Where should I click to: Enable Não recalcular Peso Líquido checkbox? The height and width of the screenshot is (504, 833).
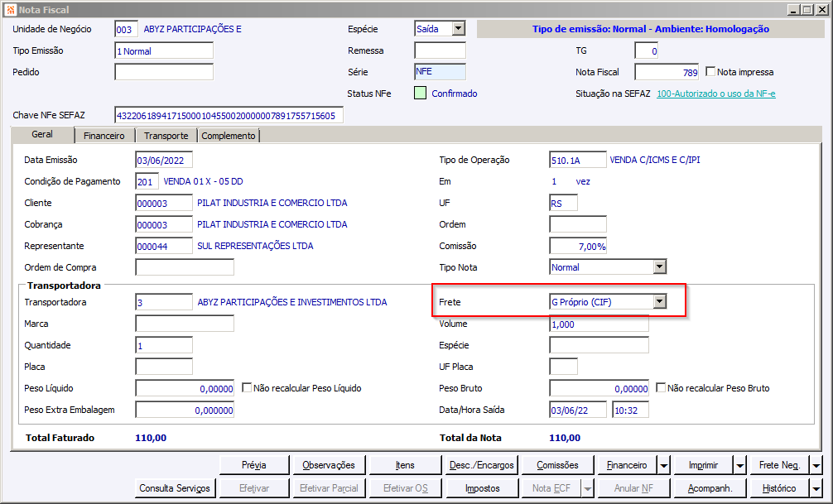(247, 387)
